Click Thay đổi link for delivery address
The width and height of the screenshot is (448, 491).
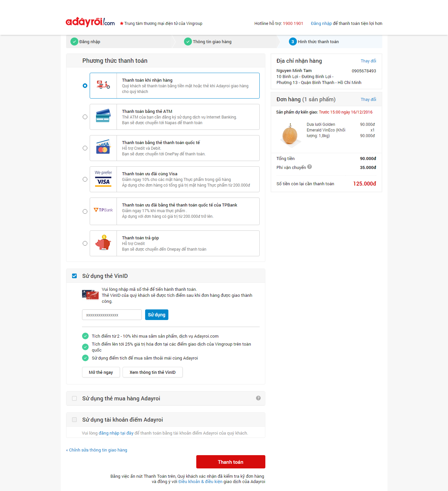(368, 61)
